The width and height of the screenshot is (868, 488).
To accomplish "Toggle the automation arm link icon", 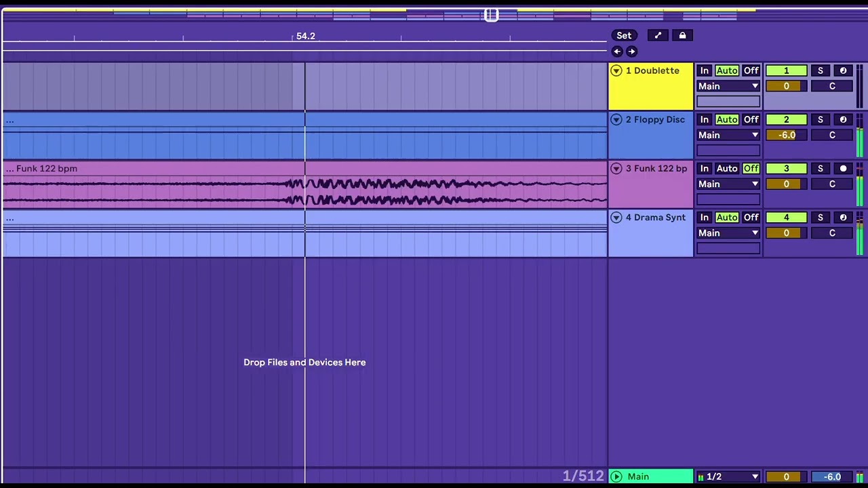I will point(658,36).
